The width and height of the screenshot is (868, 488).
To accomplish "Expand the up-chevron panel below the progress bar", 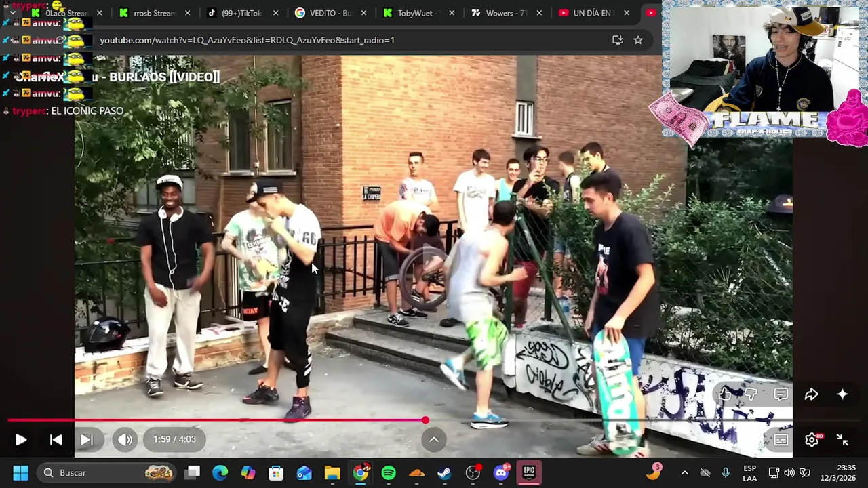I will point(434,439).
